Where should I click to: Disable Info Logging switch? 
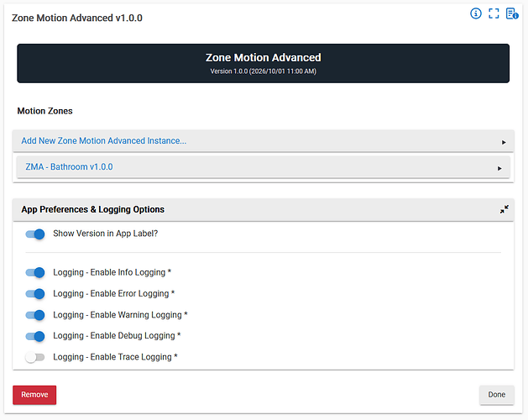[35, 272]
